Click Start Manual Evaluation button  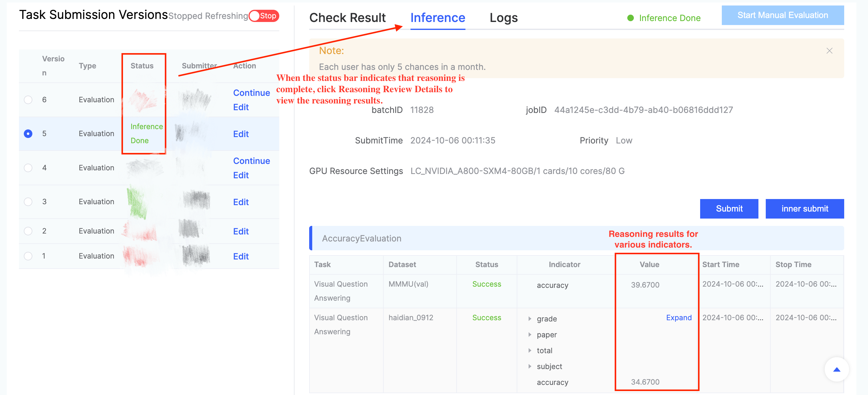[783, 16]
